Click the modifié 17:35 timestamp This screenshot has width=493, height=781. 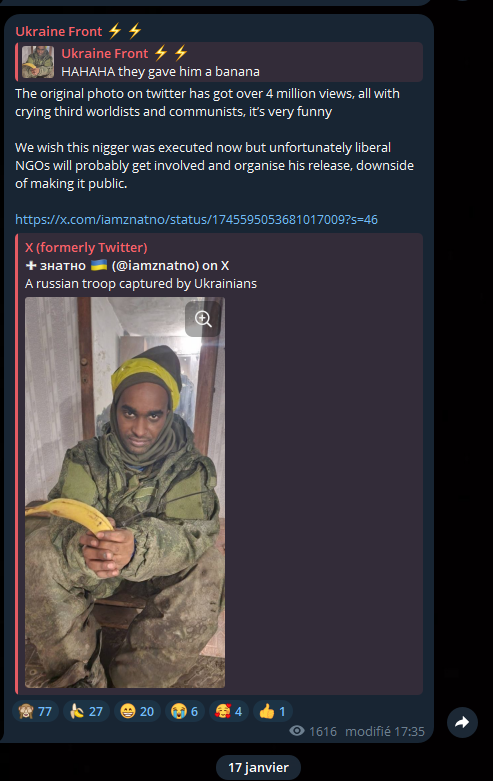[x=385, y=731]
